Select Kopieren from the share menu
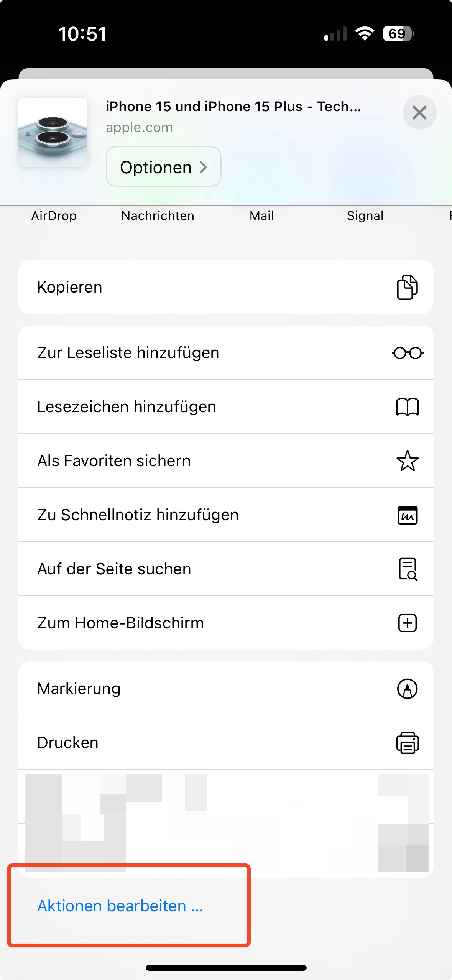This screenshot has height=980, width=452. [70, 287]
